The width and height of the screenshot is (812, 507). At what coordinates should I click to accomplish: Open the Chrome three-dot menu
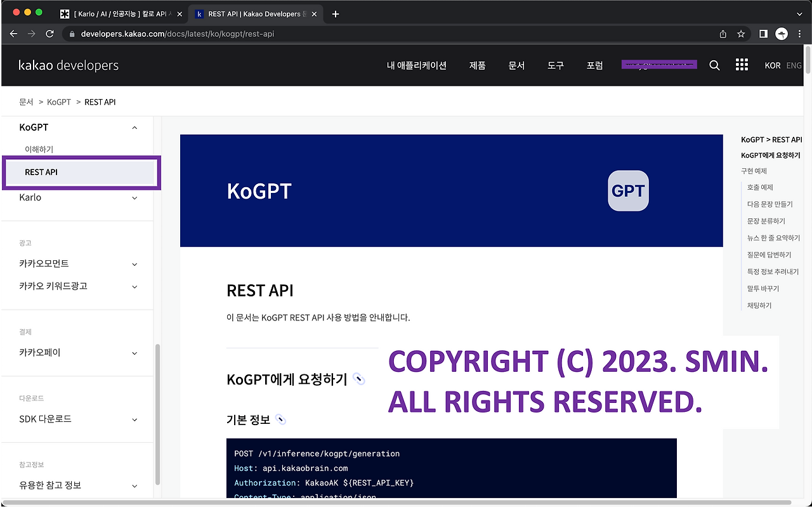[799, 34]
